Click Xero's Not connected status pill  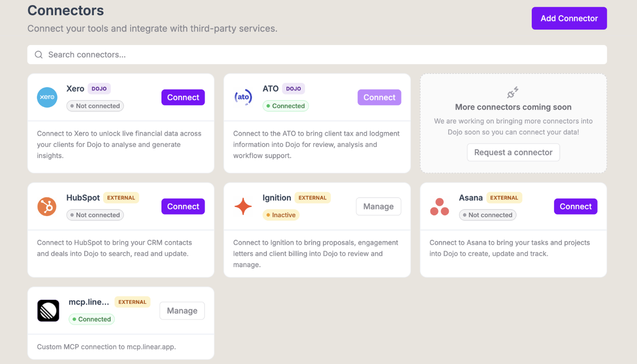point(95,106)
